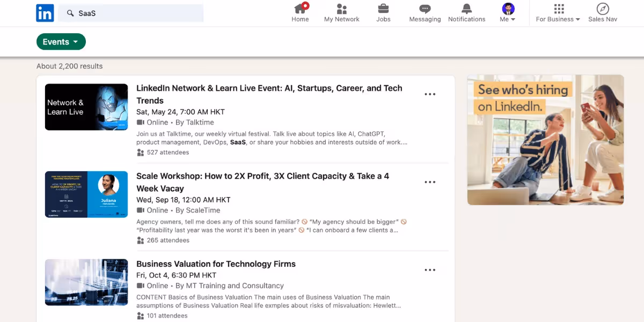Select the Messaging nav label
This screenshot has width=644, height=322.
pyautogui.click(x=425, y=19)
